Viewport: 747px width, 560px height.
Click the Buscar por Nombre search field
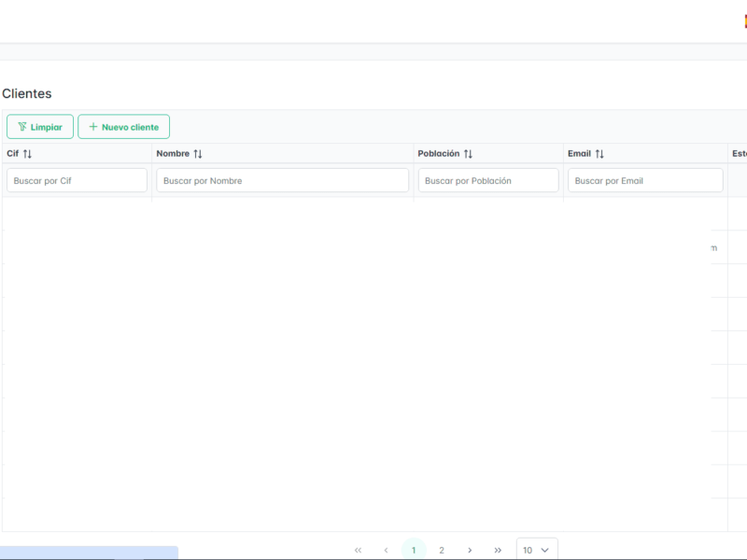tap(283, 180)
